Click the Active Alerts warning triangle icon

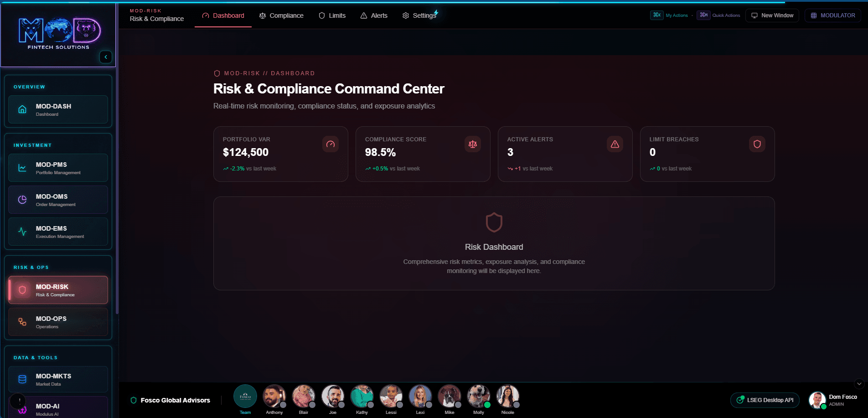615,144
